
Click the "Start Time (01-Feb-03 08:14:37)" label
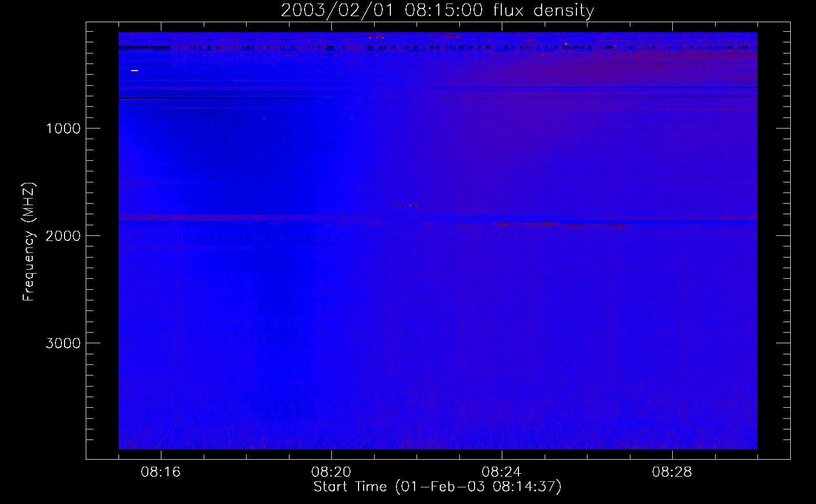pos(437,487)
